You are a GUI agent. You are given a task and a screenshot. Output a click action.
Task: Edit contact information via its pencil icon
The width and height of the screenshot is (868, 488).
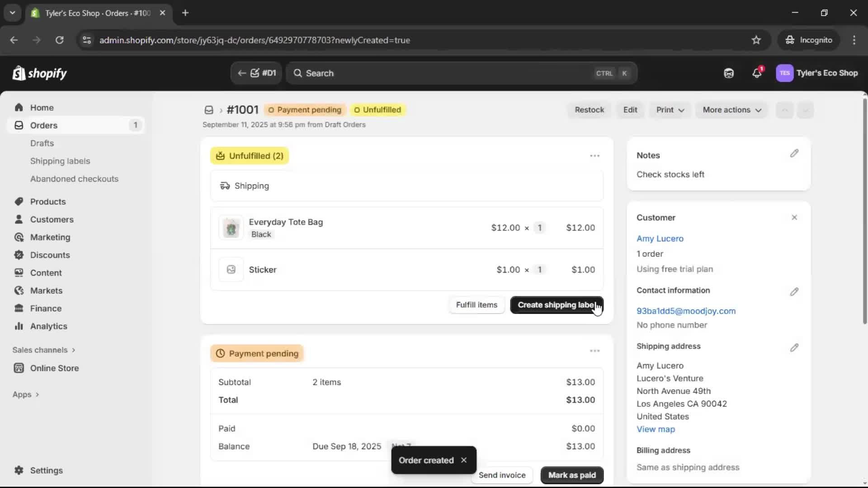click(794, 291)
